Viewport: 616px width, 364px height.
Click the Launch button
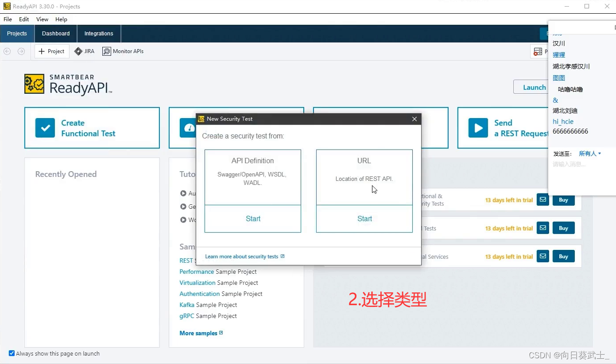click(531, 87)
